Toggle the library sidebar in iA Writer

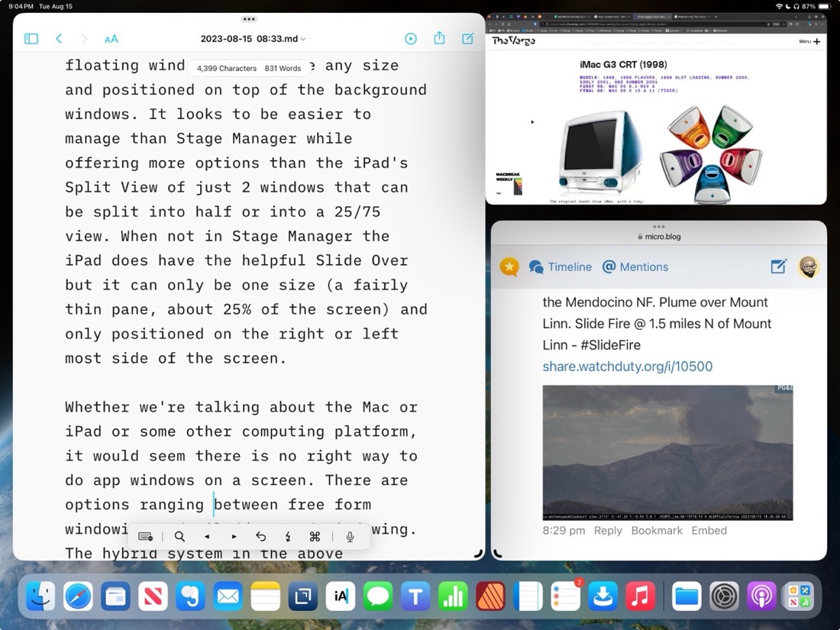31,38
